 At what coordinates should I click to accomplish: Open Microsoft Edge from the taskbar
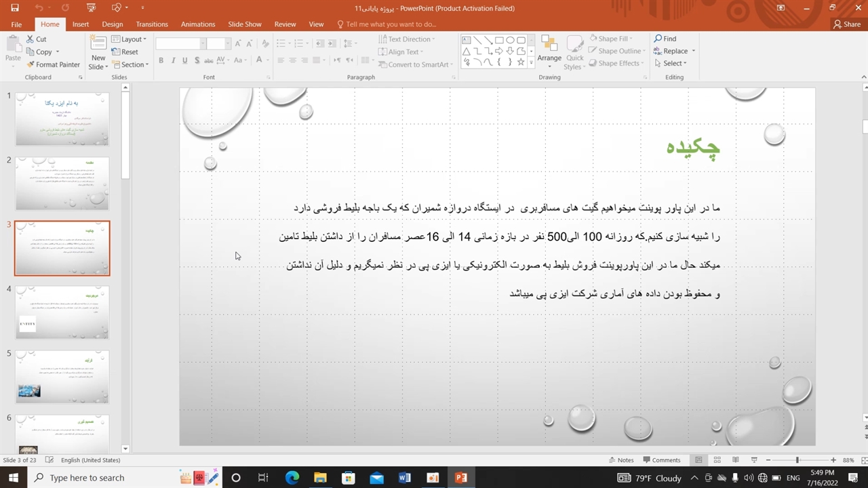(x=292, y=478)
